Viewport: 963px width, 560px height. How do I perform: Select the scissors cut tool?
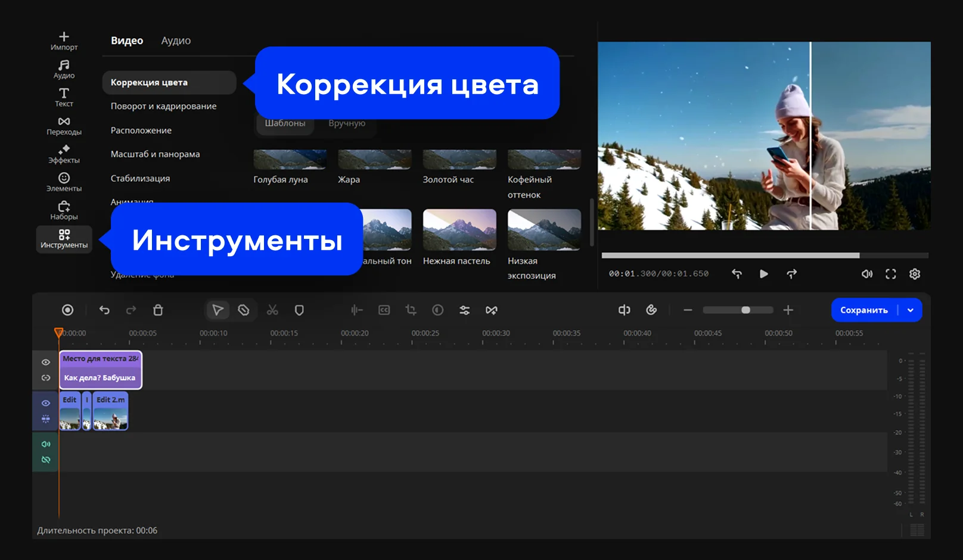272,310
